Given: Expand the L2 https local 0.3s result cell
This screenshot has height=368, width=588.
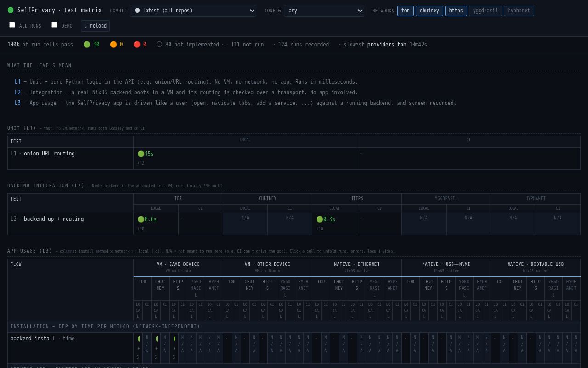Looking at the screenshot, I should [334, 224].
